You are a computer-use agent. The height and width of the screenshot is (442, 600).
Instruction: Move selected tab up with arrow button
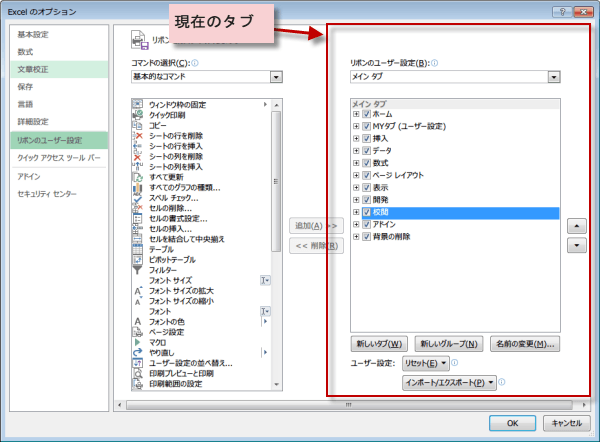coord(576,226)
